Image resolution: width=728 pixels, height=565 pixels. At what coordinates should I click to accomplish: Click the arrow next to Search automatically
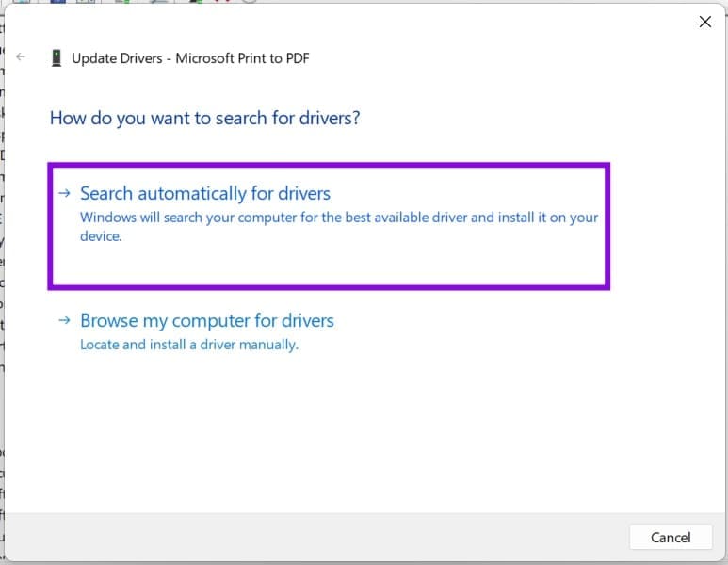65,193
